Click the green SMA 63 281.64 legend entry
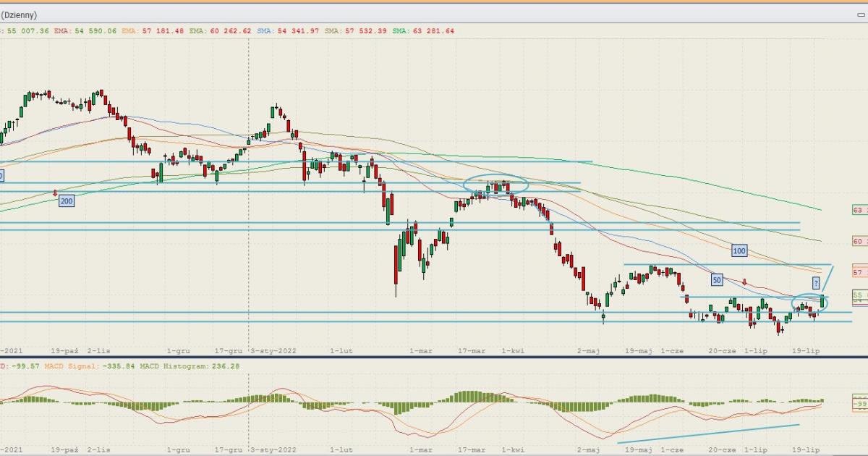Viewport: 868px width, 456px height. tap(424, 31)
